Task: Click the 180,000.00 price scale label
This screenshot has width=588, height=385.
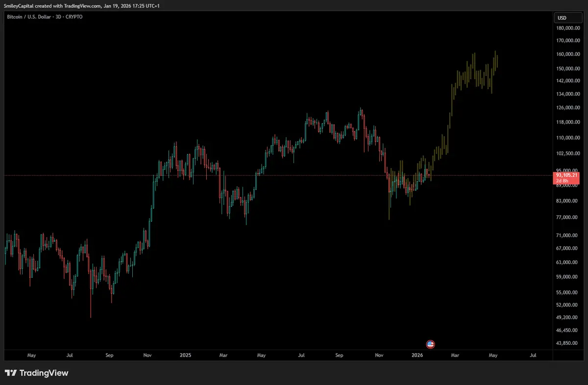Action: tap(567, 28)
